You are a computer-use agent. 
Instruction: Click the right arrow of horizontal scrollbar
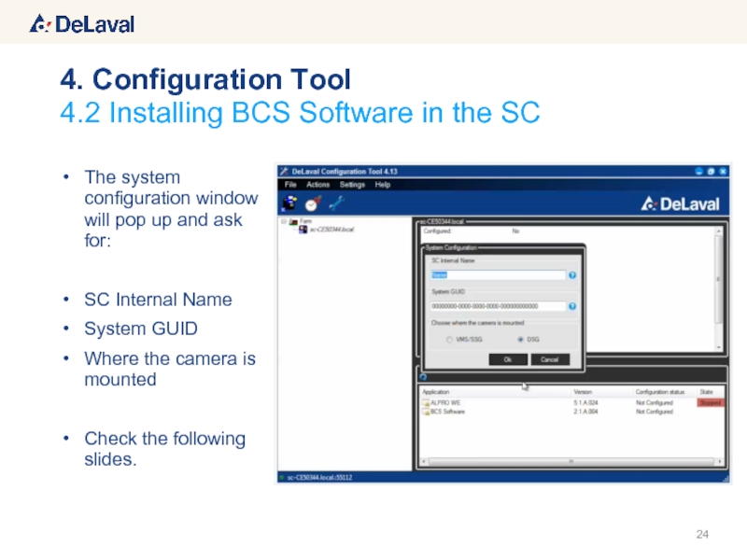pos(719,461)
